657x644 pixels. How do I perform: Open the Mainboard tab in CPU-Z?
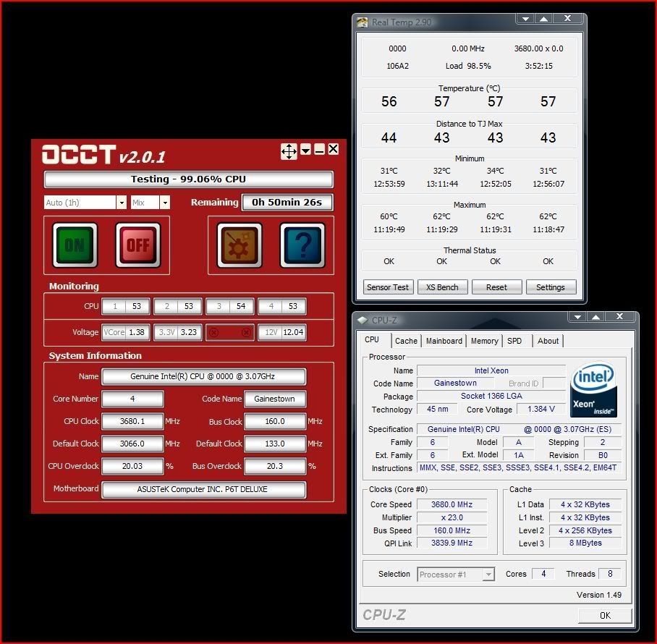444,341
